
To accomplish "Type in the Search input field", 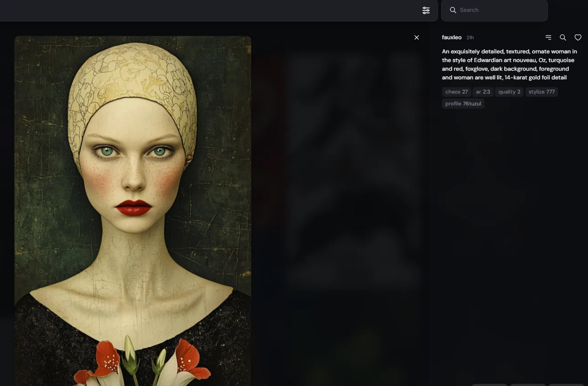I will (499, 10).
